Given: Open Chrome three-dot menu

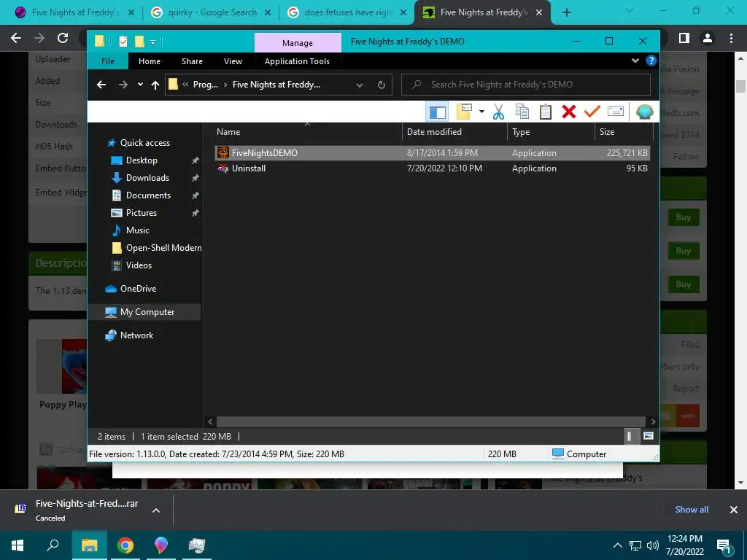Looking at the screenshot, I should (x=731, y=38).
